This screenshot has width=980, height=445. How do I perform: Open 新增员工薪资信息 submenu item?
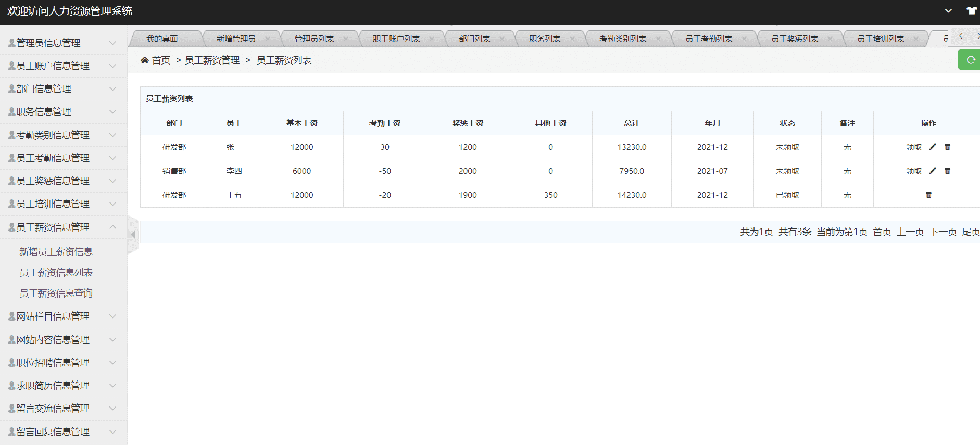(x=56, y=251)
